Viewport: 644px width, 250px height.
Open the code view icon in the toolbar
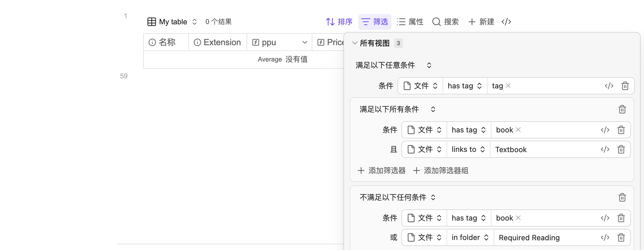pyautogui.click(x=506, y=22)
